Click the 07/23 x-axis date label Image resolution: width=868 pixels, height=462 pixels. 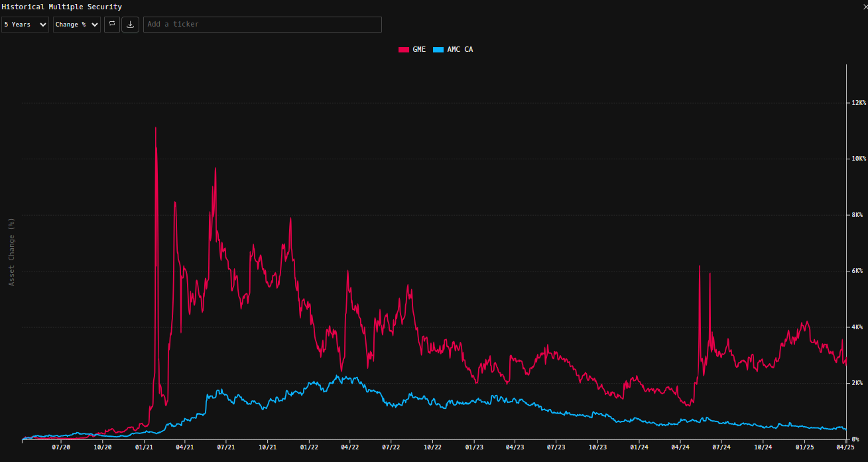click(556, 448)
